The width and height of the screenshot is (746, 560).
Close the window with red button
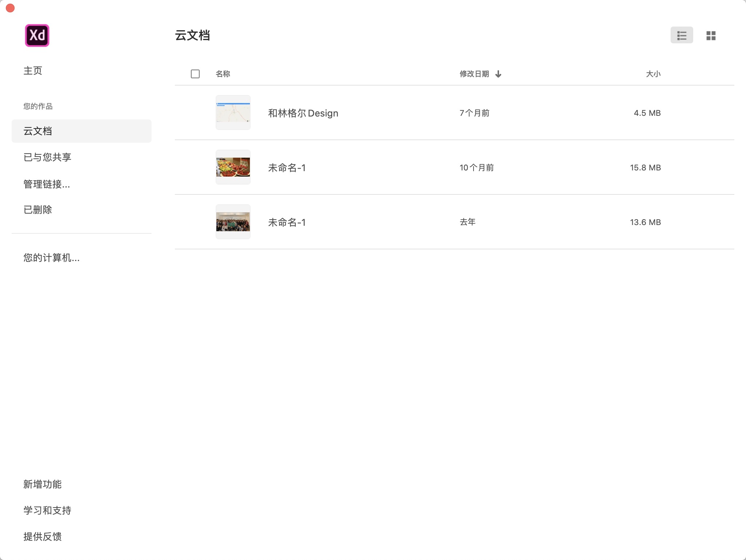click(10, 8)
